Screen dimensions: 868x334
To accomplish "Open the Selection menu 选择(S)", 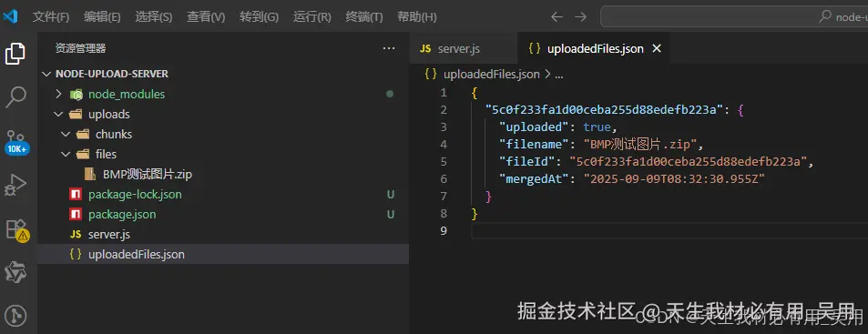I will [x=153, y=17].
